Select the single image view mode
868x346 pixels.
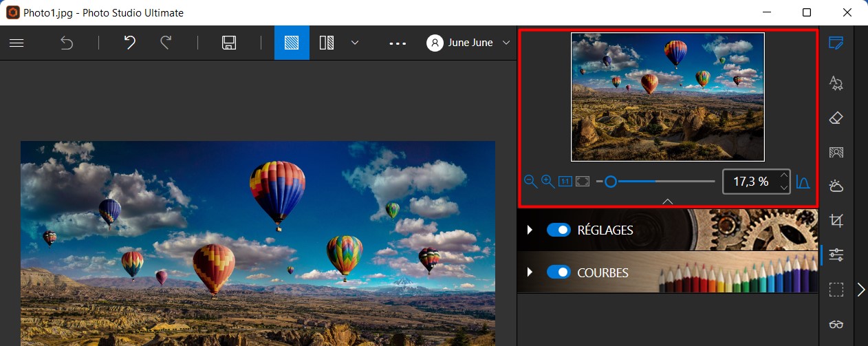pyautogui.click(x=292, y=43)
